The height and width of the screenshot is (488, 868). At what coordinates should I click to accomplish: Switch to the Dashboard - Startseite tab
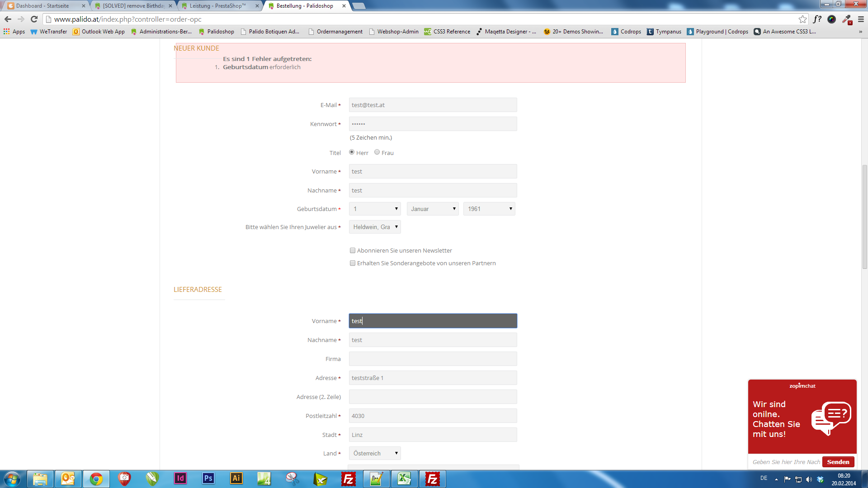(x=43, y=6)
